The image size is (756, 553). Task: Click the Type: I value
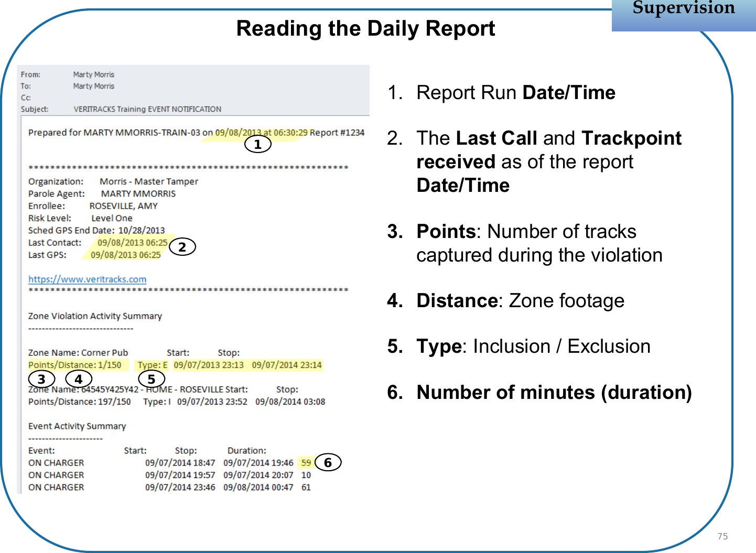(157, 402)
